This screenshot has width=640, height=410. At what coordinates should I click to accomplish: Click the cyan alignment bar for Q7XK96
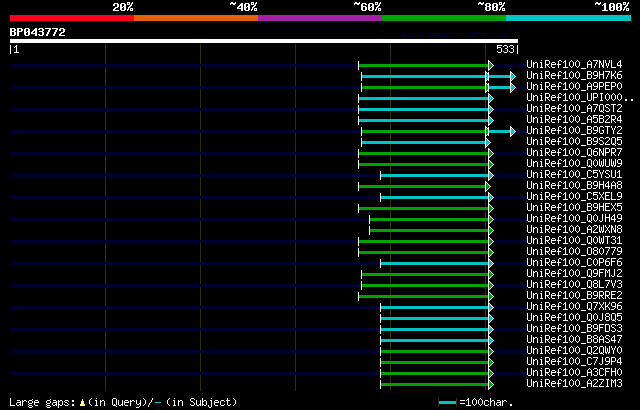(435, 308)
